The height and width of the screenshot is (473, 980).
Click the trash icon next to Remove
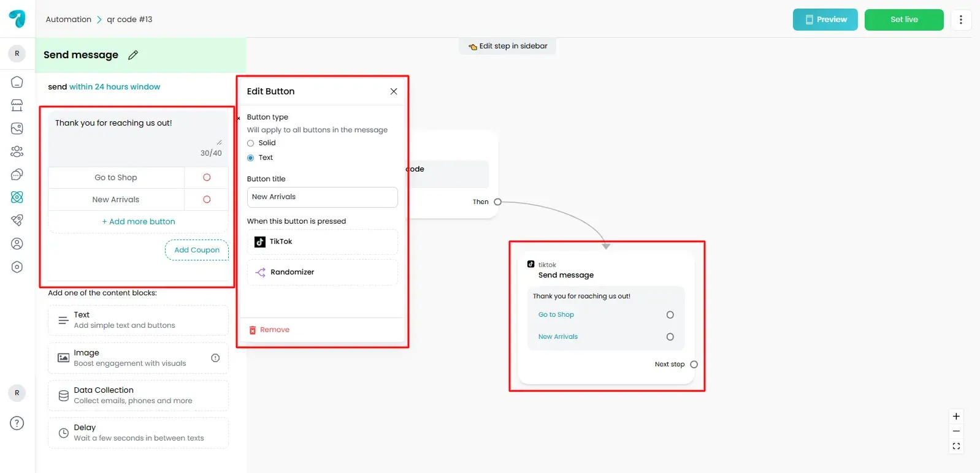tap(252, 330)
